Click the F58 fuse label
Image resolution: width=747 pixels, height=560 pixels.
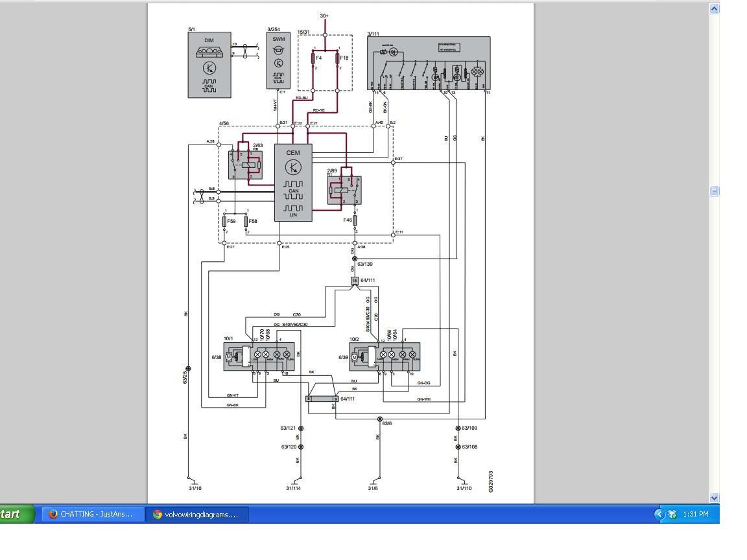point(253,222)
